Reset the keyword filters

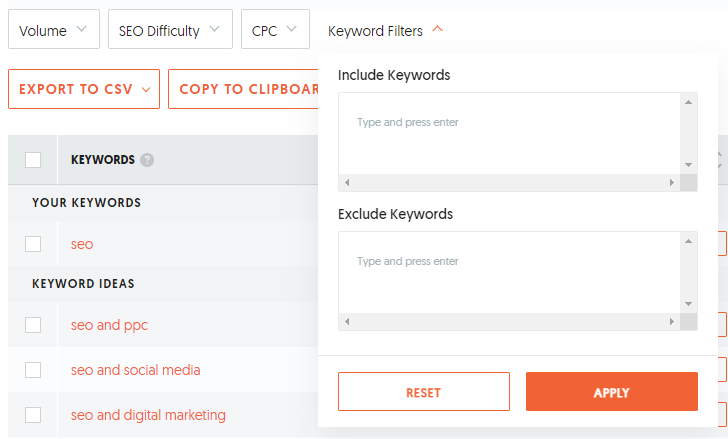point(423,392)
